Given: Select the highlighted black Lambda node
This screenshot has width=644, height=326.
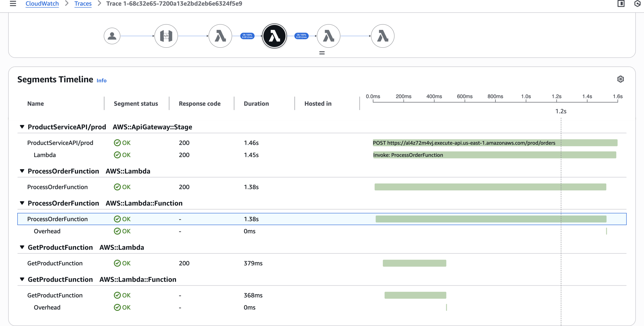Looking at the screenshot, I should tap(274, 36).
